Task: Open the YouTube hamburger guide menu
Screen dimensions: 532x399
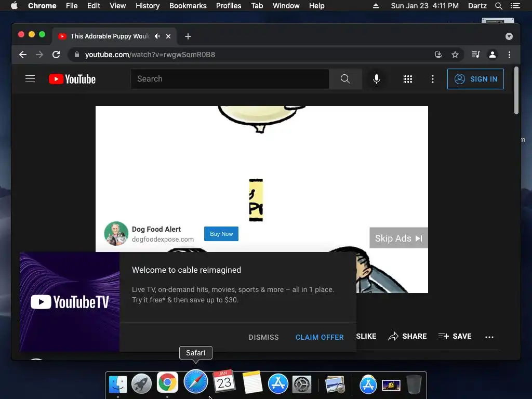Action: (30, 79)
